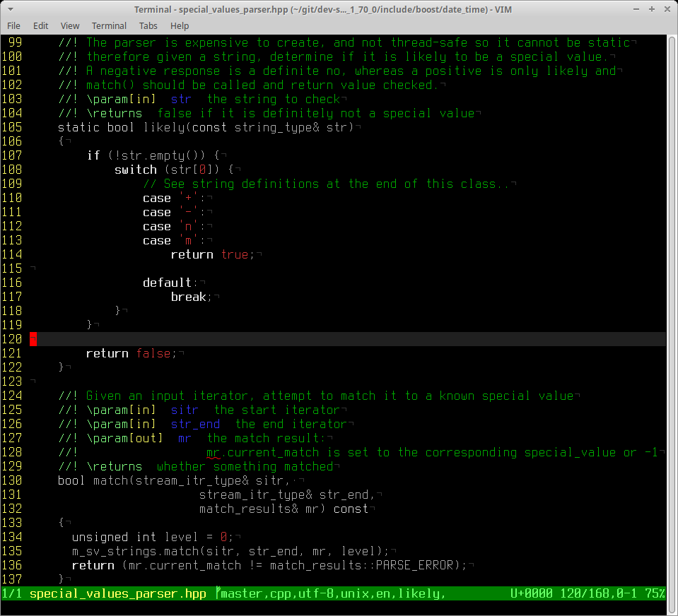Click 'return false;' on line 121
Screen dimensions: 678x616
[x=131, y=354]
